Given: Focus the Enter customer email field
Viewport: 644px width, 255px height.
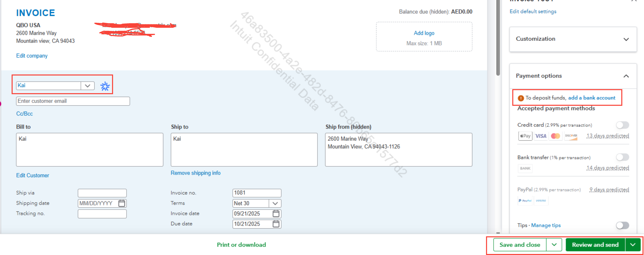Looking at the screenshot, I should pos(73,101).
